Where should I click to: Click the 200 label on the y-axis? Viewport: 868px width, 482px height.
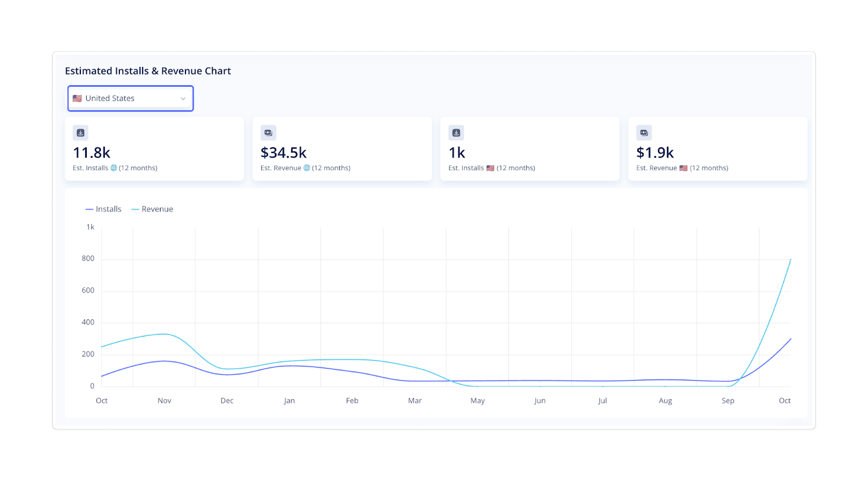88,354
